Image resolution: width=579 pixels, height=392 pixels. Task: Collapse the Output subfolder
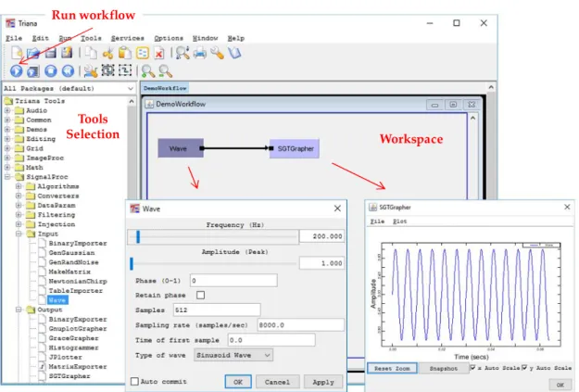coord(19,310)
